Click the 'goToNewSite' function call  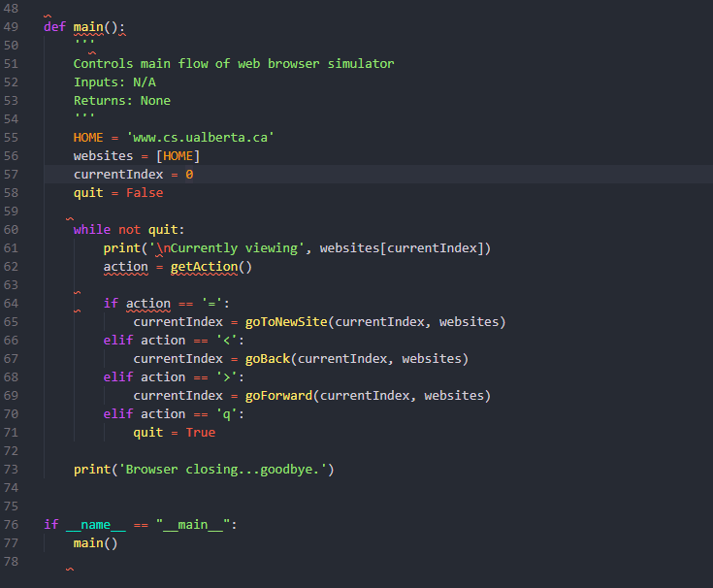coord(286,322)
